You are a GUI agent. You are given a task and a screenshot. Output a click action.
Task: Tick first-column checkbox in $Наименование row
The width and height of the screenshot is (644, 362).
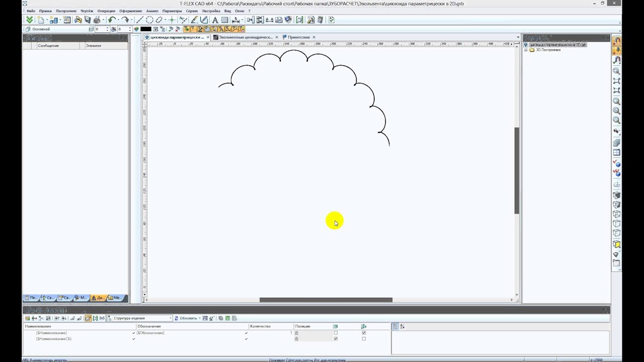(336, 333)
